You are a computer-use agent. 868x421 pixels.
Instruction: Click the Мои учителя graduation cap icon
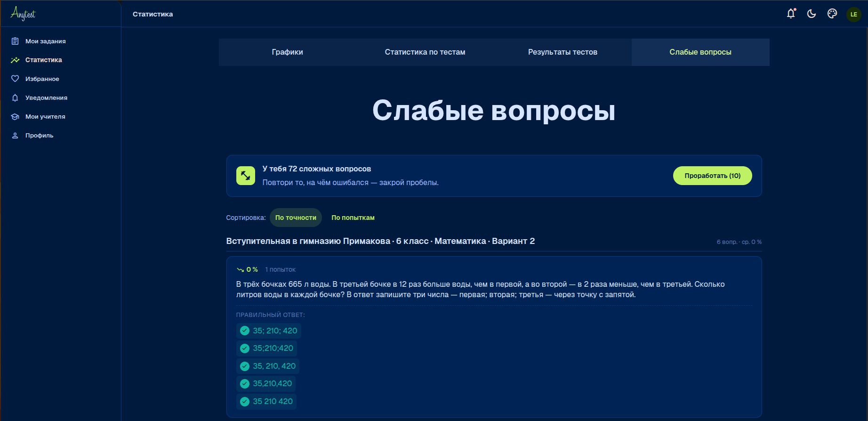(15, 116)
